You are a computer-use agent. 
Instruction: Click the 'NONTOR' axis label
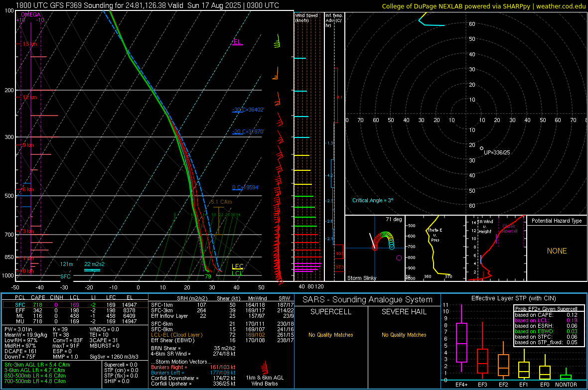point(566,385)
